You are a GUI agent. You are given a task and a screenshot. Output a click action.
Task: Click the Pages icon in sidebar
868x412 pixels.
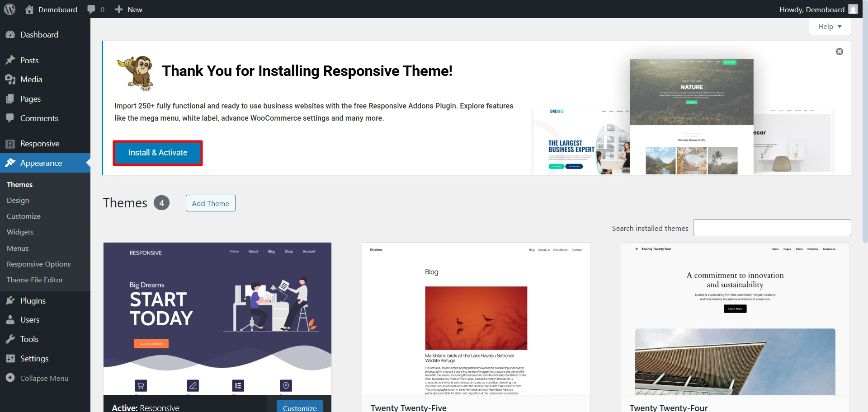point(10,99)
